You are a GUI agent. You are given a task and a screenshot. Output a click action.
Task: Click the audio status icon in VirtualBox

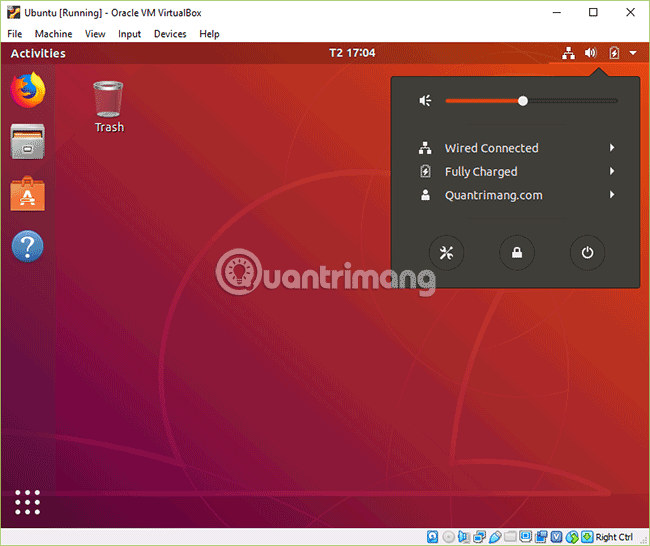click(463, 537)
